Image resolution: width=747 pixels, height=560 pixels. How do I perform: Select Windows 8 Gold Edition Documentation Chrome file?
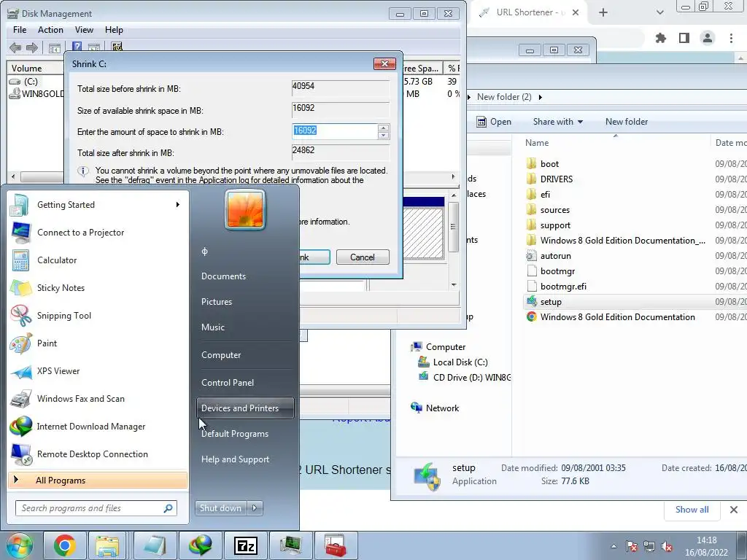(617, 316)
